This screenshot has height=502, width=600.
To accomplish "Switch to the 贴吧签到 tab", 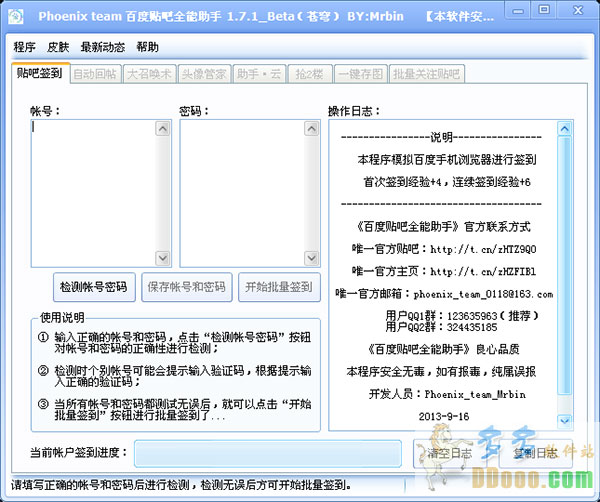I will tap(40, 73).
